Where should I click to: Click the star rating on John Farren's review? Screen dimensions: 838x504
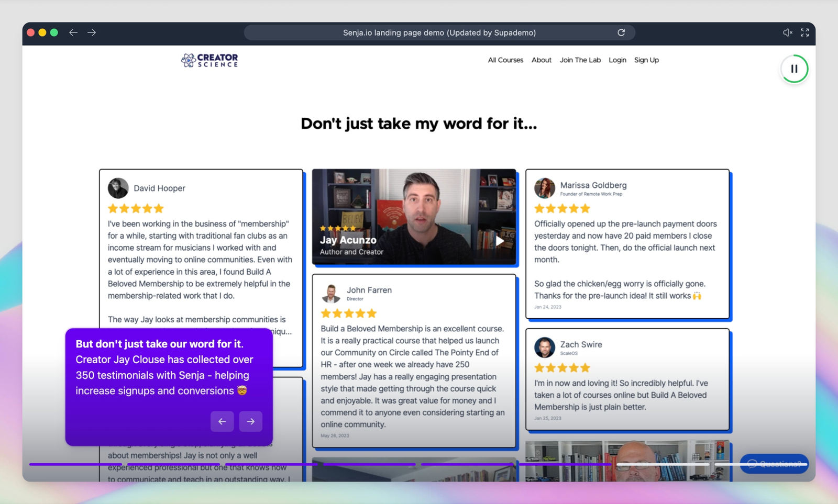(x=348, y=313)
